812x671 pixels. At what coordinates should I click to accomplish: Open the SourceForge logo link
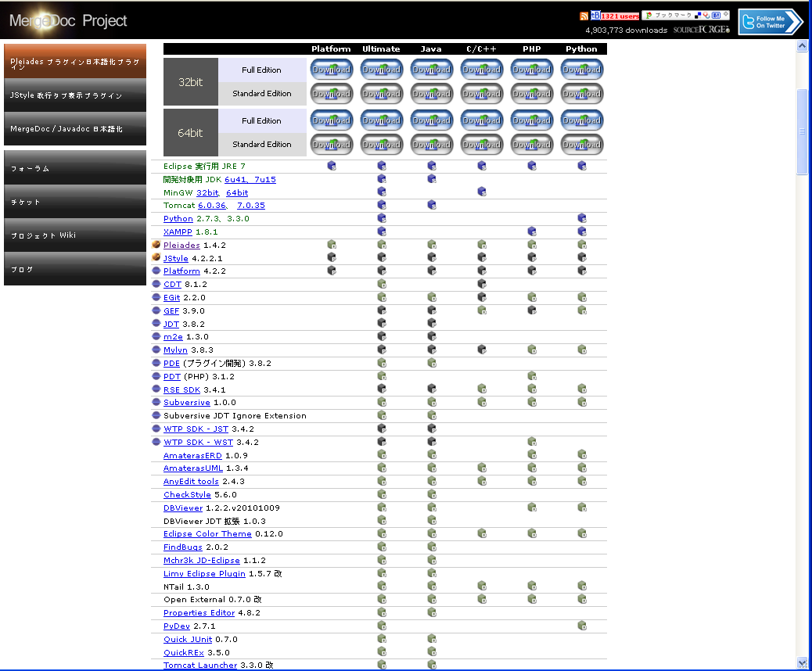pyautogui.click(x=701, y=30)
